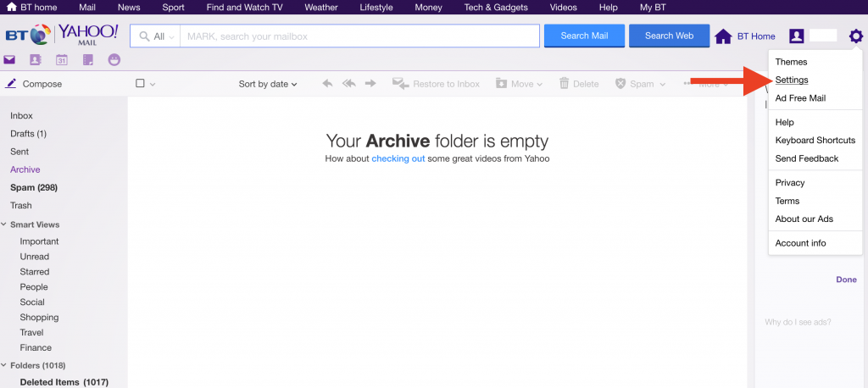Screen dimensions: 868x388
Task: Click the Reply All double-arrow icon
Action: (x=348, y=84)
